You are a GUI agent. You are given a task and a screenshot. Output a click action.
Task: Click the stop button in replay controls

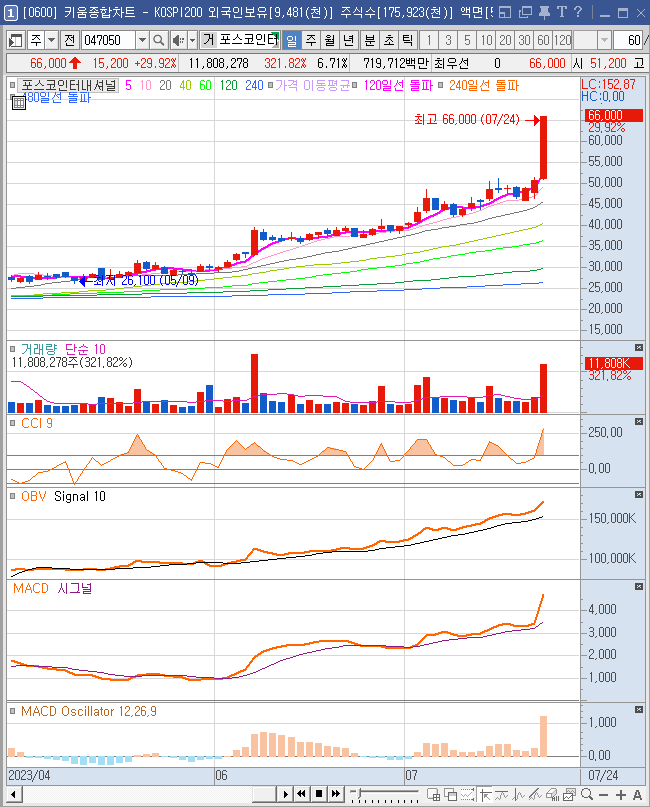click(319, 794)
